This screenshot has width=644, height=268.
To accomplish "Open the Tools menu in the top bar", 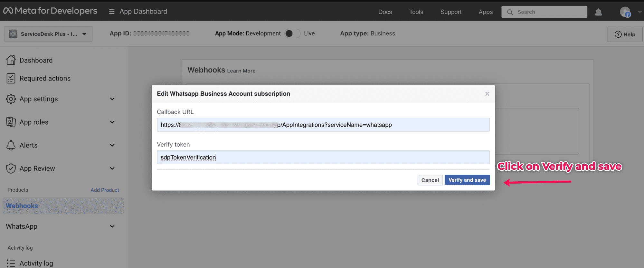I will (416, 12).
